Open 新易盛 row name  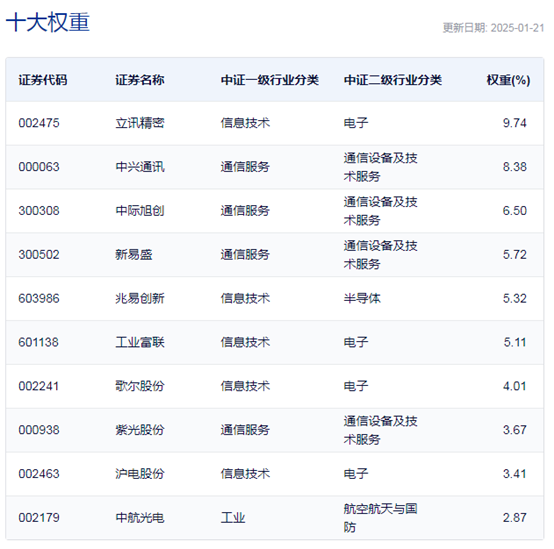tap(134, 254)
